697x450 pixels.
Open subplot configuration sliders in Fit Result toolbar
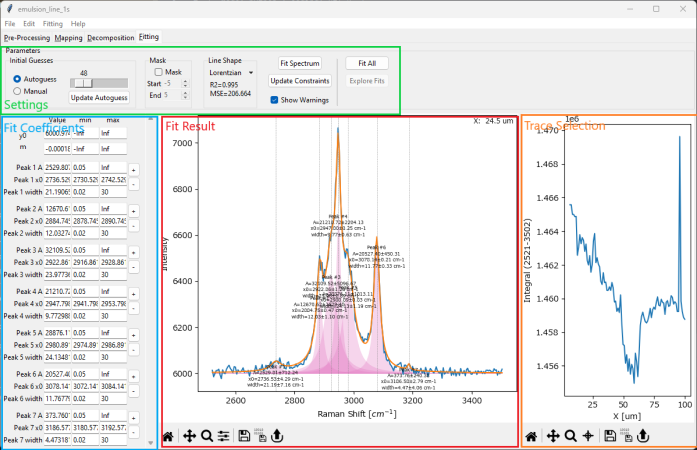[x=224, y=436]
